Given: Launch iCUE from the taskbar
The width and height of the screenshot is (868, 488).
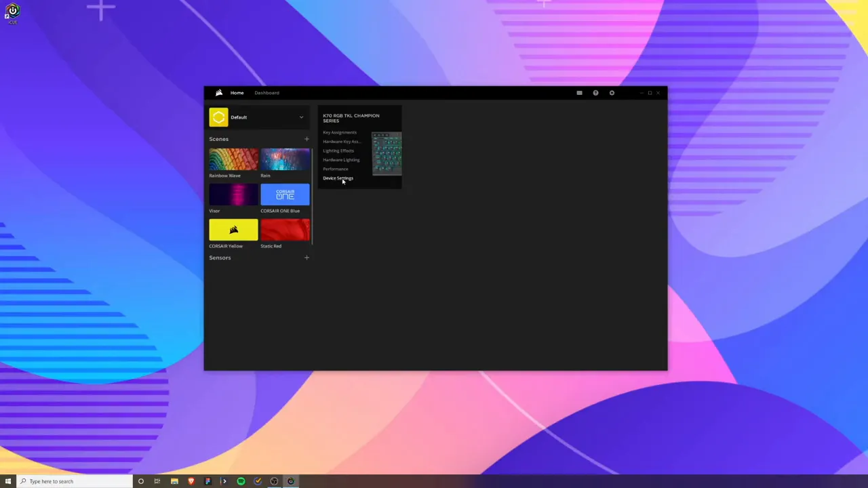Looking at the screenshot, I should tap(290, 481).
